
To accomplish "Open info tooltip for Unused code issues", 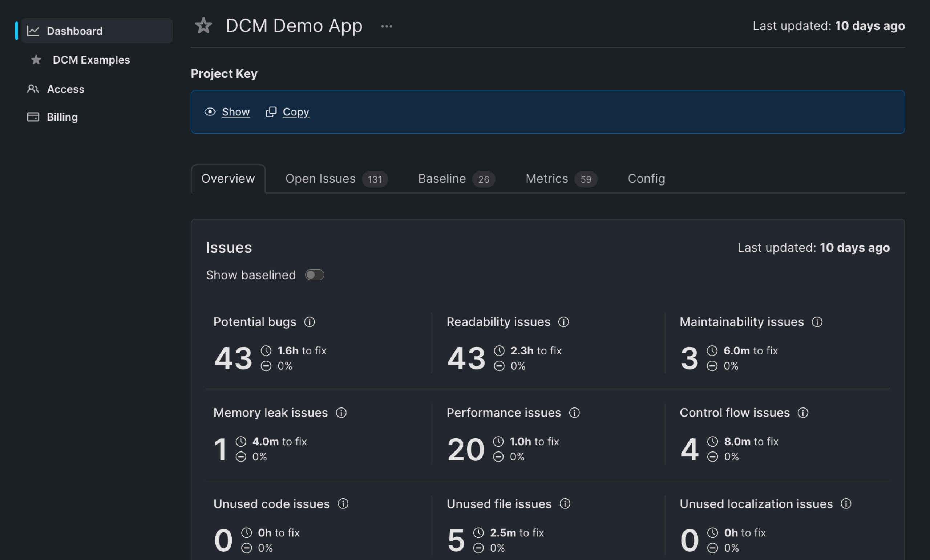I will point(343,504).
